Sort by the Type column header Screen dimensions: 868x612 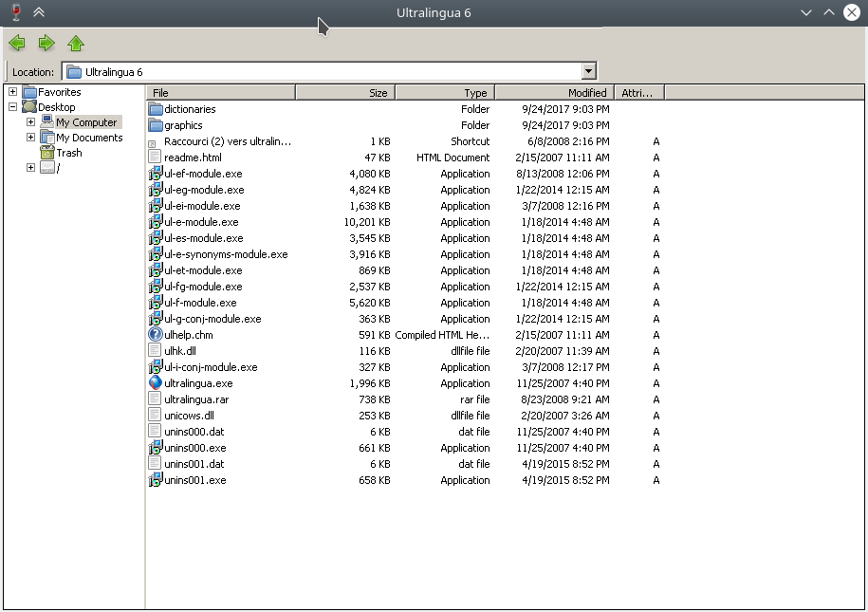pyautogui.click(x=445, y=93)
